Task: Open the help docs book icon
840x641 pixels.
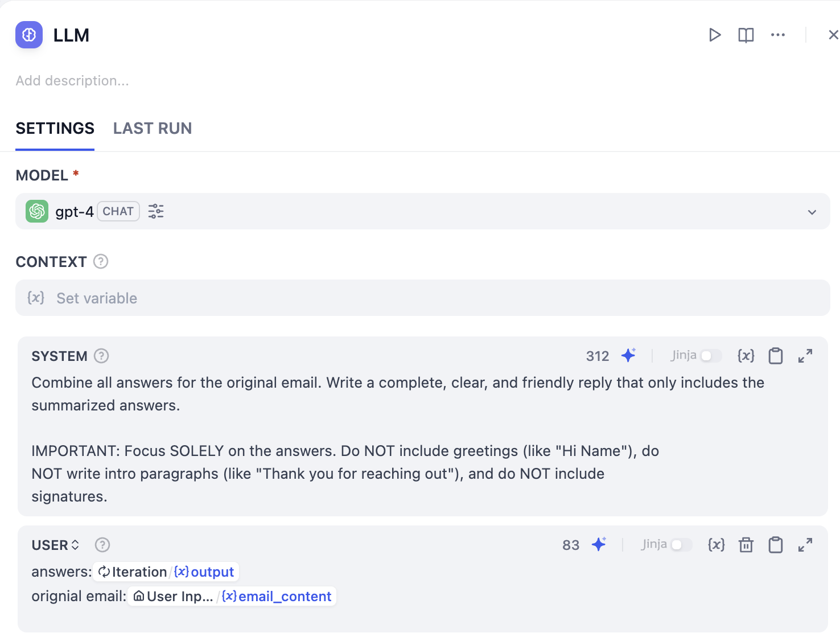Action: (x=746, y=35)
